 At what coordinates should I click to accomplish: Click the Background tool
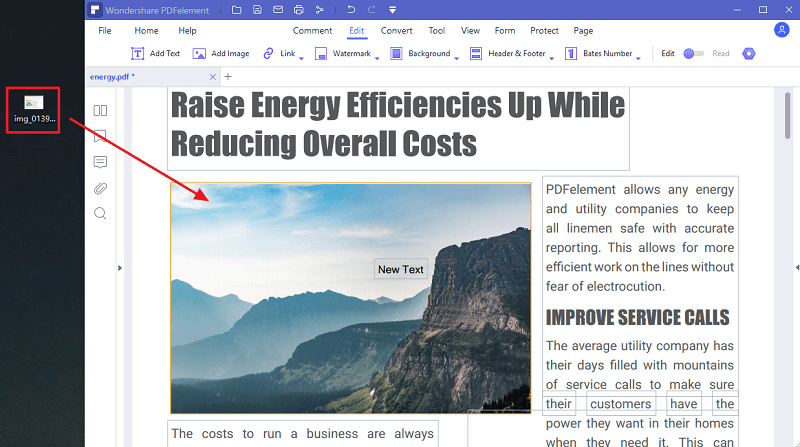tap(420, 54)
